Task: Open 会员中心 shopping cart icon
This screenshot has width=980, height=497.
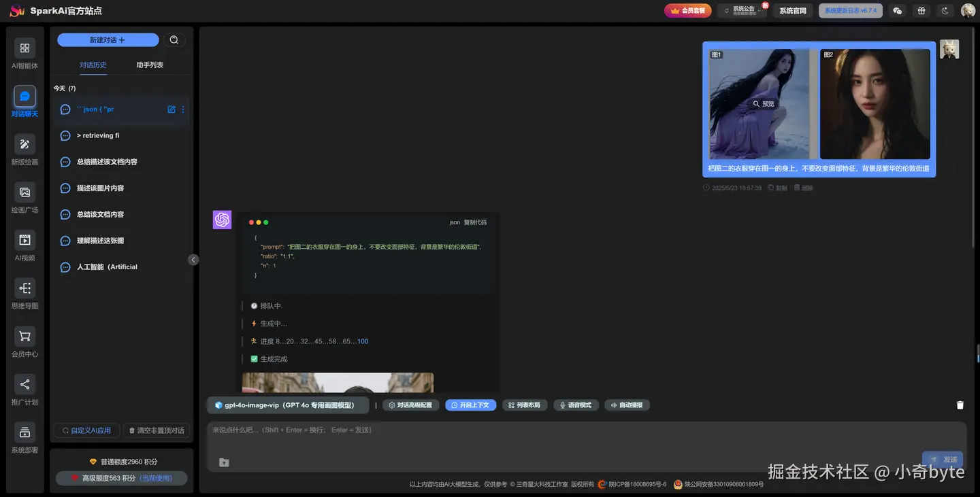Action: click(x=24, y=337)
